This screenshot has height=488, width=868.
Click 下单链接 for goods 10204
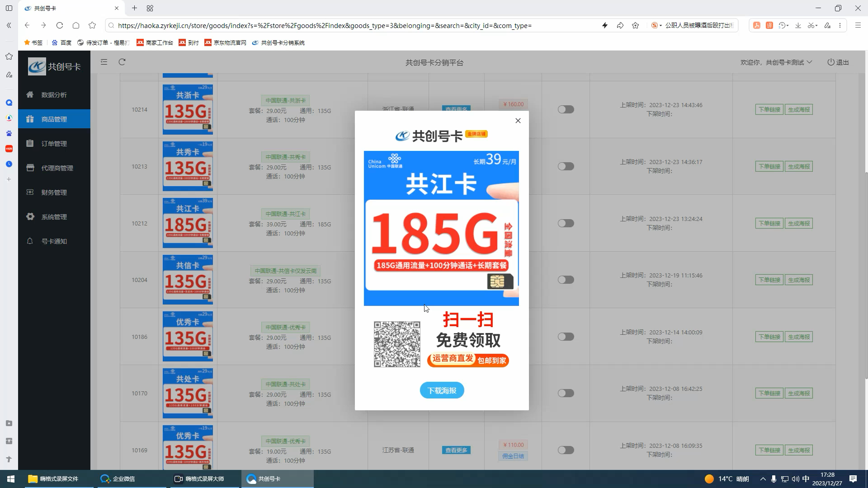tap(769, 280)
